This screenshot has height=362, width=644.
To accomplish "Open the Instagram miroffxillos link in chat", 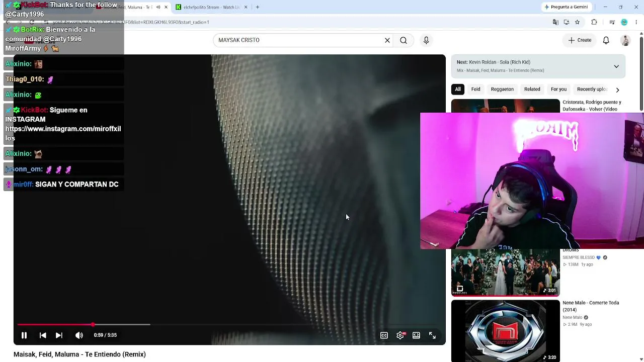I will (63, 133).
